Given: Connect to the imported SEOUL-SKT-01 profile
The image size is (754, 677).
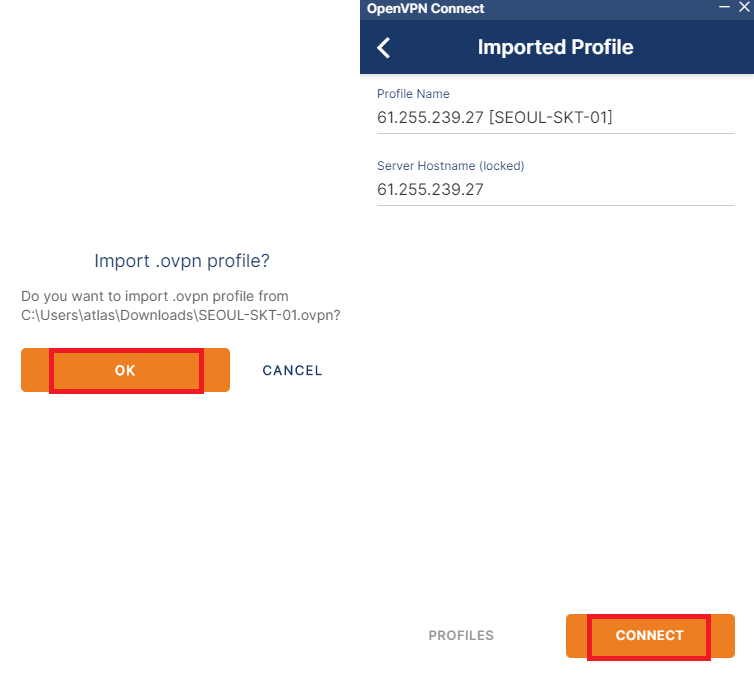Looking at the screenshot, I should pos(650,636).
